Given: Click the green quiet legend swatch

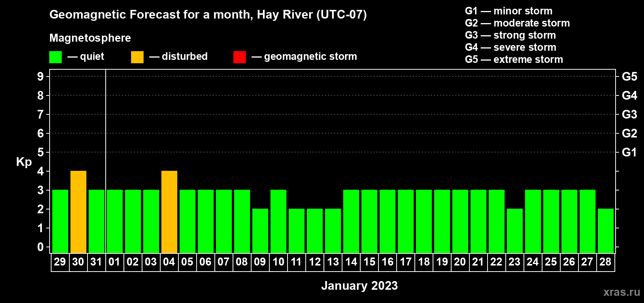Looking at the screenshot, I should (55, 57).
